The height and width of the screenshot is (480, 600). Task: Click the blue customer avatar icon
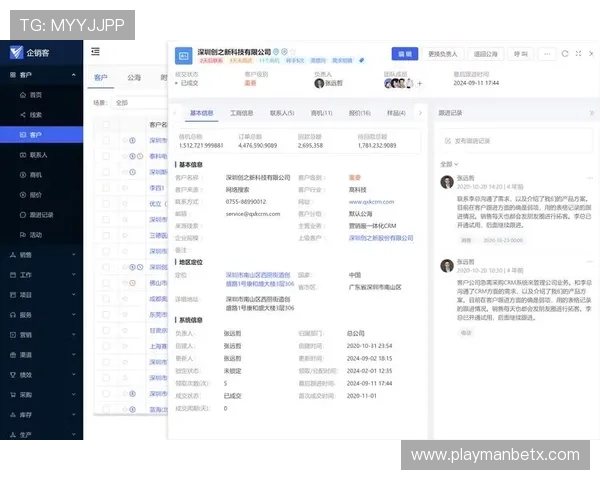pos(184,56)
